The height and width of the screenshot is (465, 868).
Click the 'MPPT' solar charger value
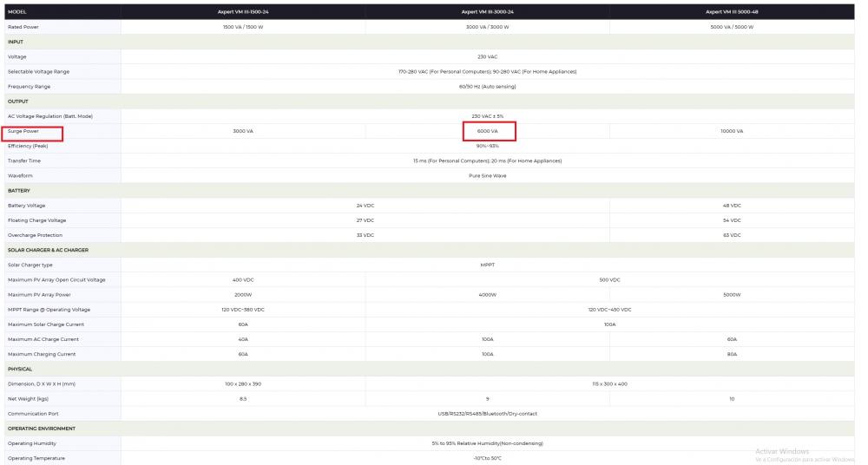(x=488, y=265)
